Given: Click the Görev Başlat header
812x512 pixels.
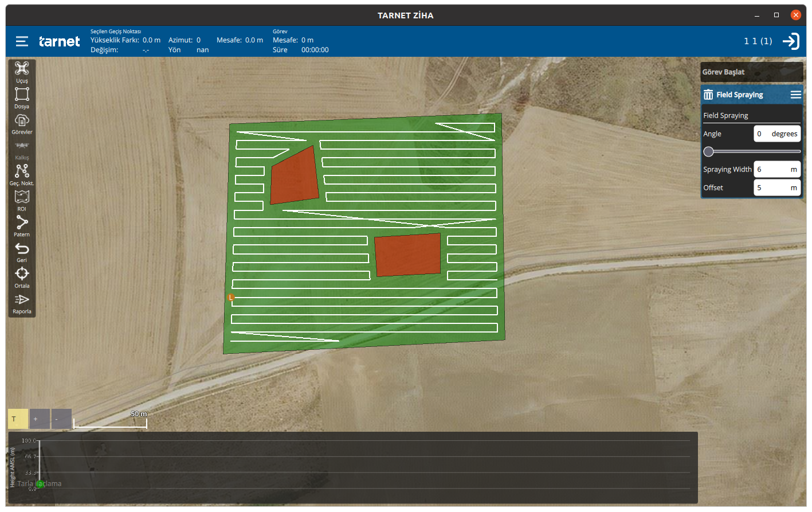Looking at the screenshot, I should pos(751,72).
